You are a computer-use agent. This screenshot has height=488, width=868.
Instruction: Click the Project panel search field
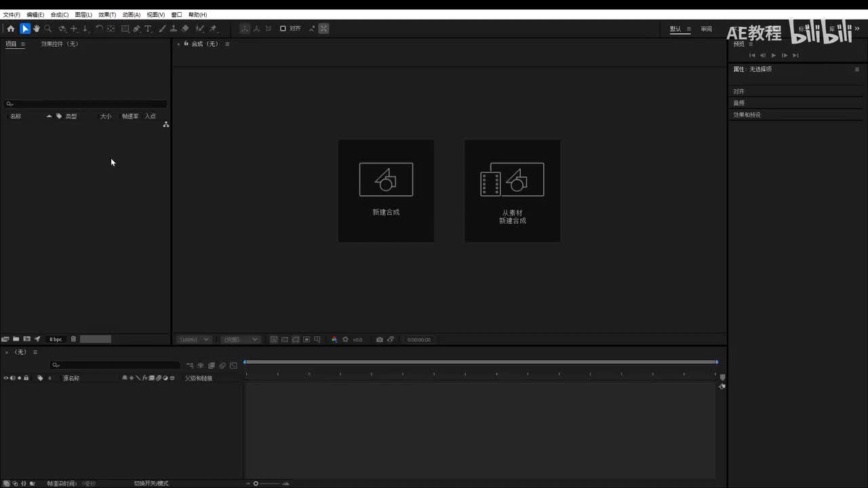click(85, 104)
